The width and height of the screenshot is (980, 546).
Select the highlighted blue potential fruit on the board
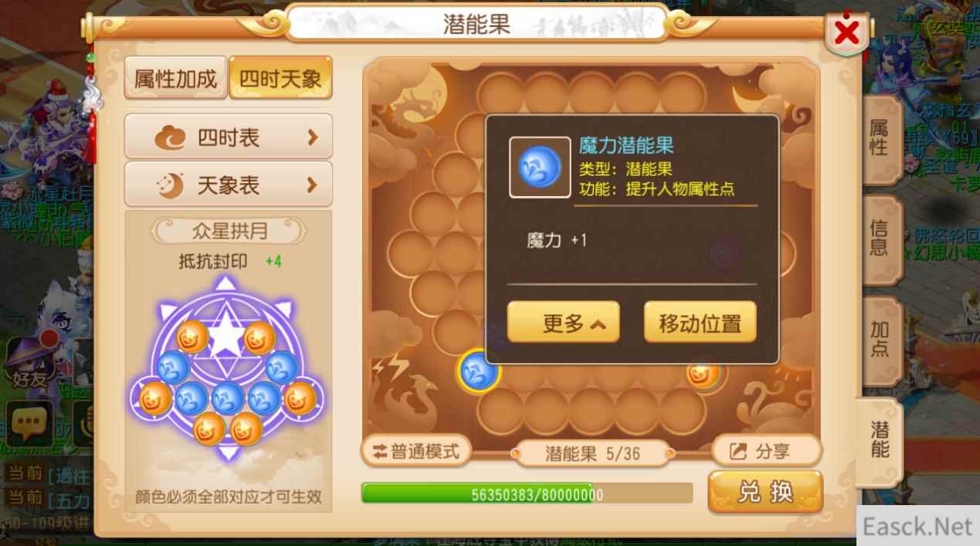479,371
